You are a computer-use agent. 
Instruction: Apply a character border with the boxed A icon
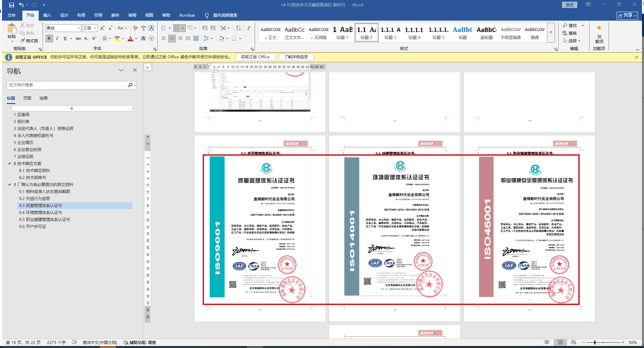[x=151, y=28]
